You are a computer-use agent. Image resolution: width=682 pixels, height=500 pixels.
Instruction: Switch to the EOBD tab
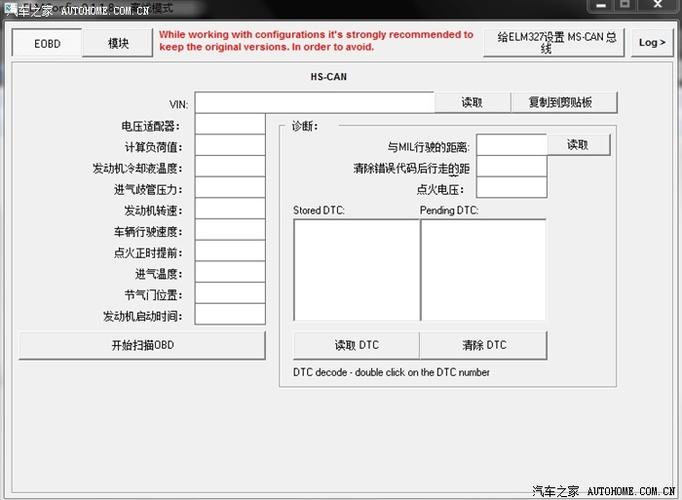47,43
